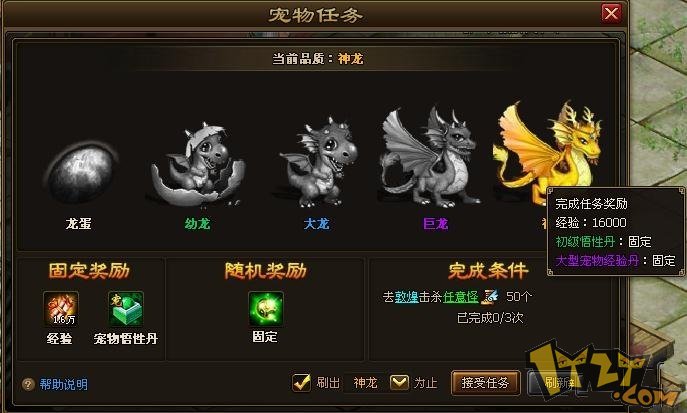Viewport: 687px width, 413px height.
Task: Click the 接受任务 accept quest button
Action: 485,383
